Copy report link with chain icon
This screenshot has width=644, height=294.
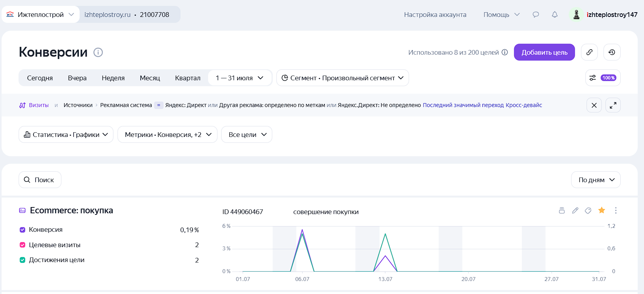point(589,52)
